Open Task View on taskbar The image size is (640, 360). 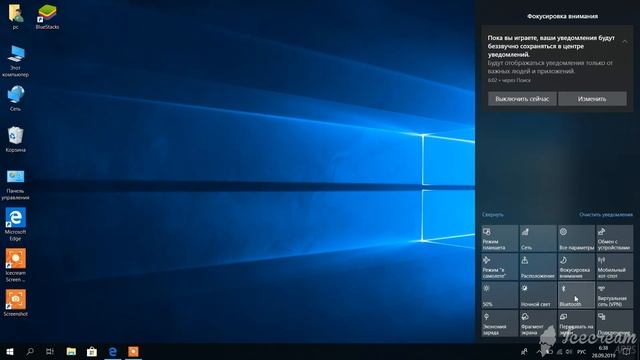[50, 351]
